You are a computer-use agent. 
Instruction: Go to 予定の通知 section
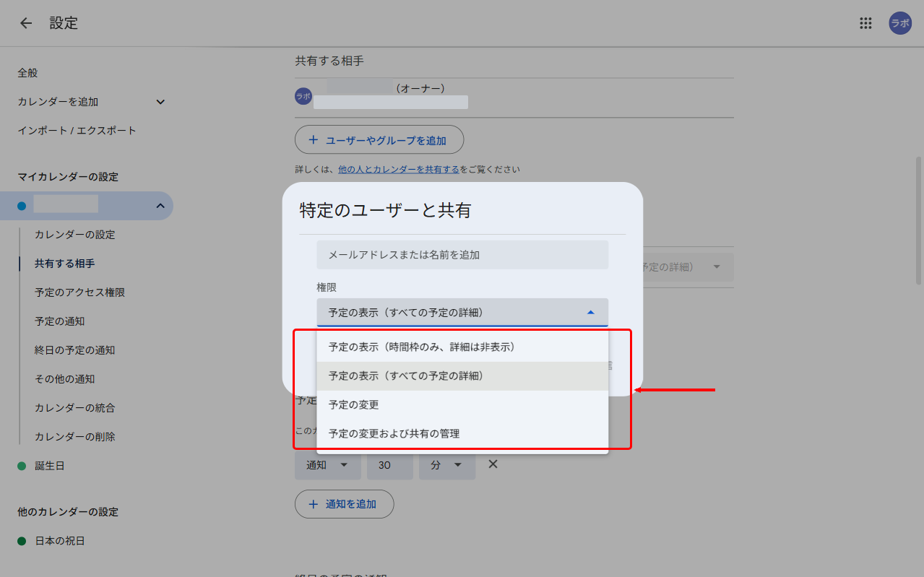[x=59, y=321]
